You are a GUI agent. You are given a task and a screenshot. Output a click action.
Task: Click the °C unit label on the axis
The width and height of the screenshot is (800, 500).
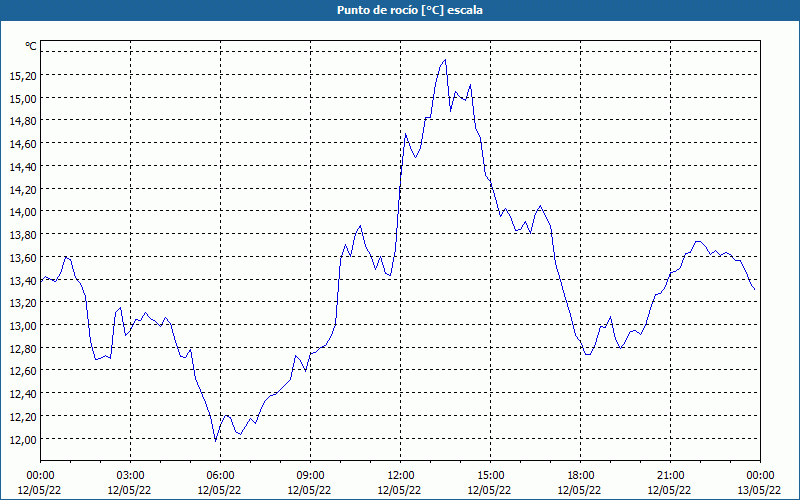point(31,46)
